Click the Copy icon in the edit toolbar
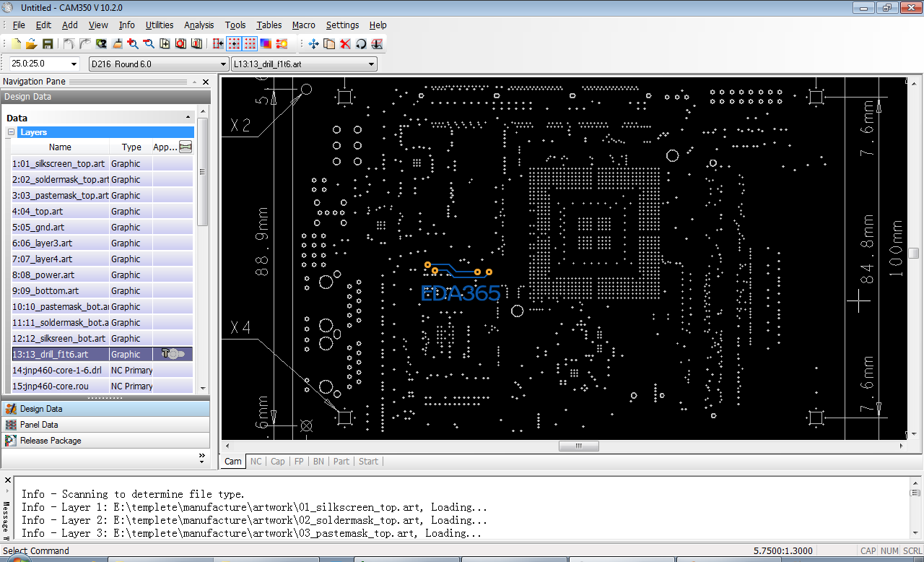This screenshot has height=562, width=924. pyautogui.click(x=329, y=44)
